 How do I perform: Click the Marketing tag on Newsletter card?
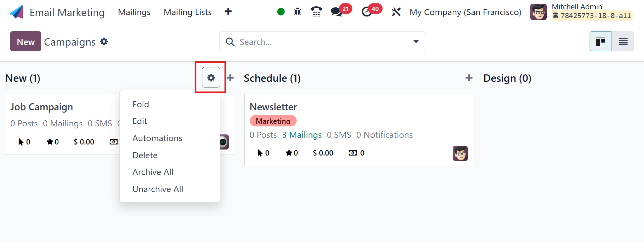pos(273,121)
